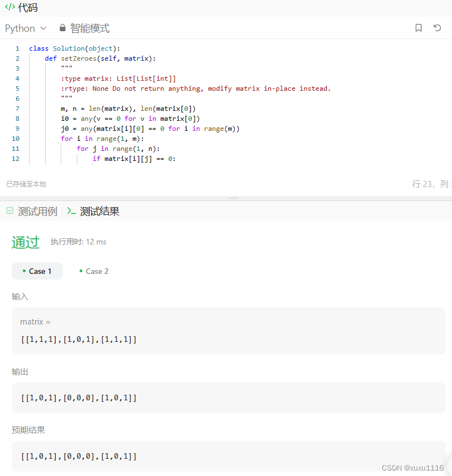Click the 预期结果 section label
Screen dimensions: 452x476
pos(28,430)
